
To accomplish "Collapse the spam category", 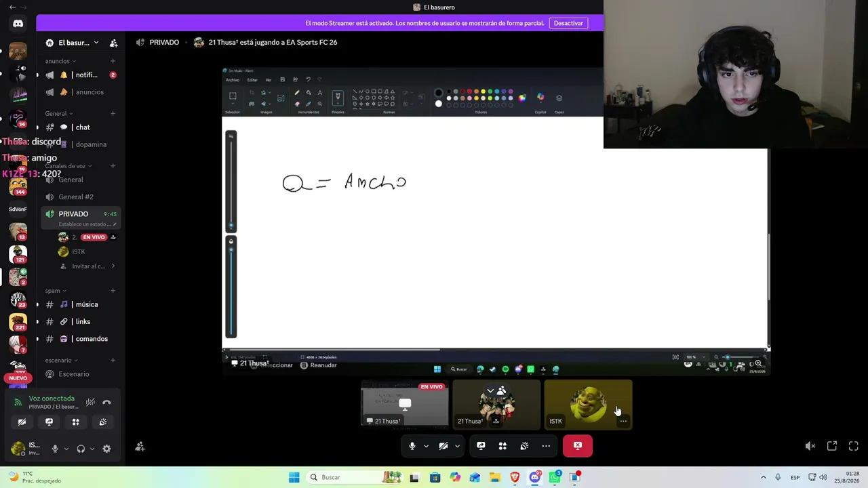I will pos(56,291).
